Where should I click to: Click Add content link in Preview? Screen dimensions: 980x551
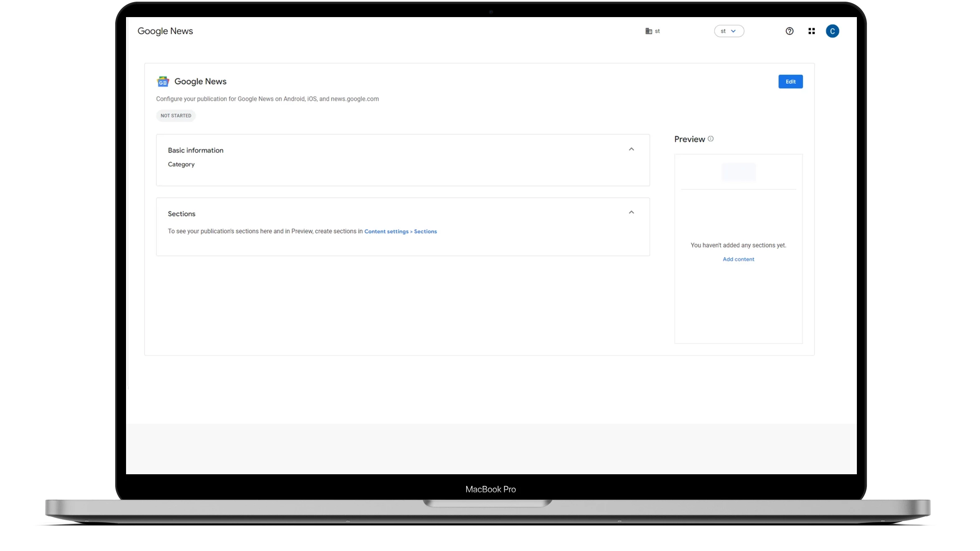[738, 259]
